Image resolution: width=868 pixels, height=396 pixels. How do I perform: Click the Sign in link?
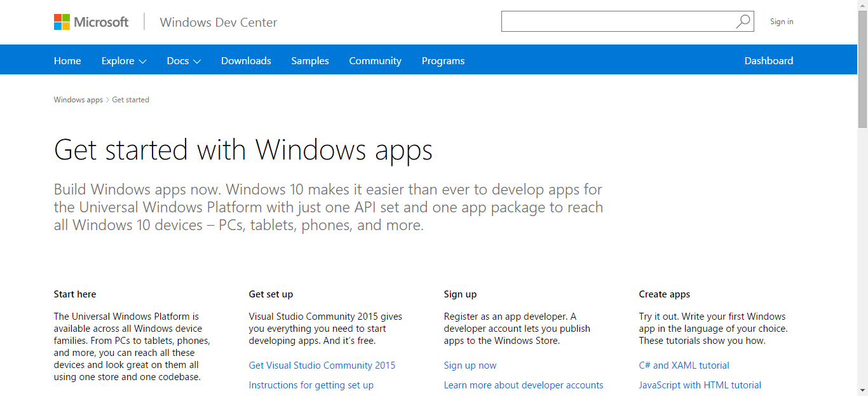(x=781, y=21)
